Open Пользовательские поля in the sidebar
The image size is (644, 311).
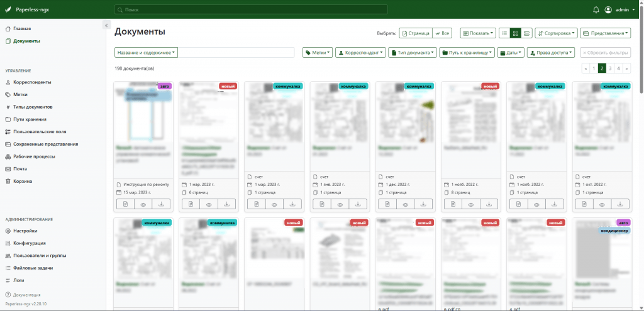click(x=35, y=132)
